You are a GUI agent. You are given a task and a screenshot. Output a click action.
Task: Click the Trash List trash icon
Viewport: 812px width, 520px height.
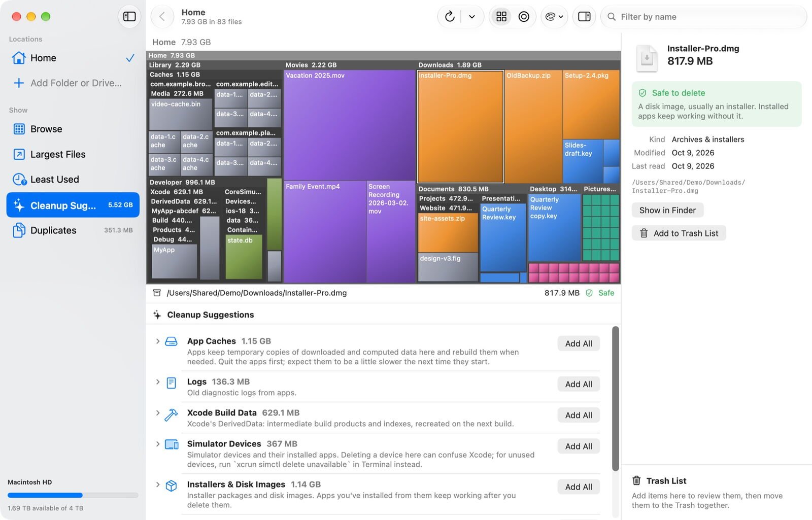pos(636,480)
